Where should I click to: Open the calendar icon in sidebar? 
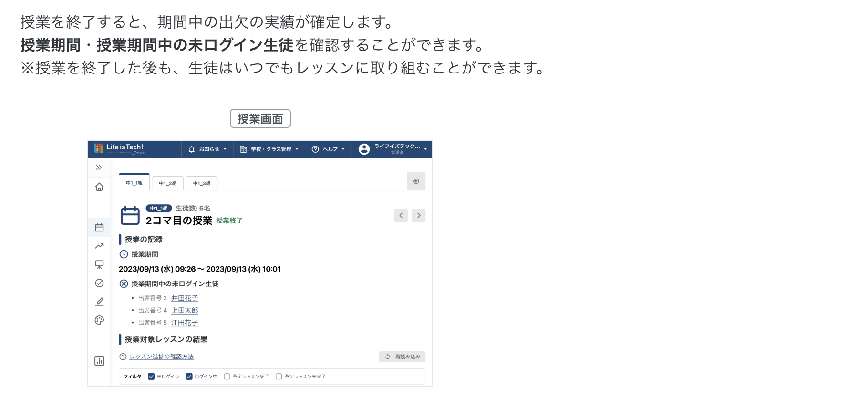click(99, 228)
